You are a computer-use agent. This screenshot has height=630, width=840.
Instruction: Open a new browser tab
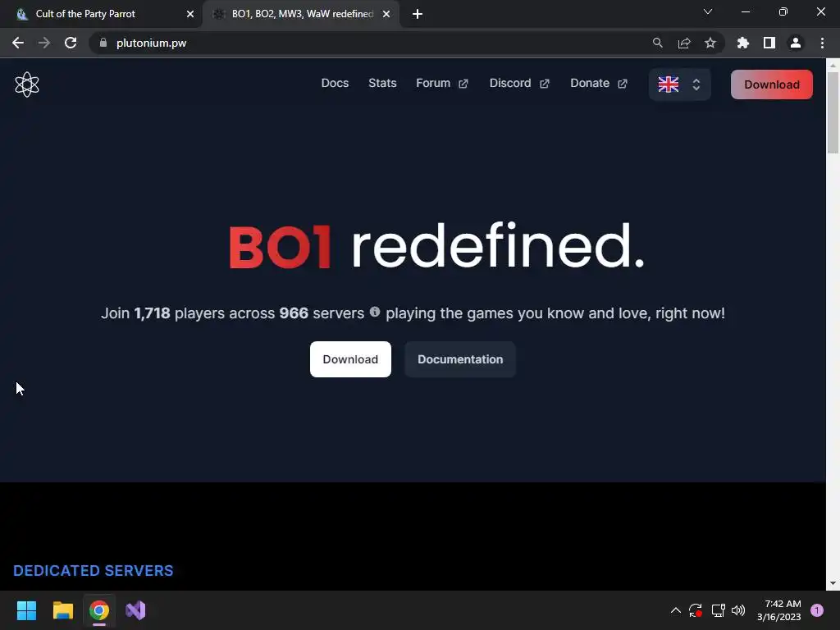(x=418, y=14)
